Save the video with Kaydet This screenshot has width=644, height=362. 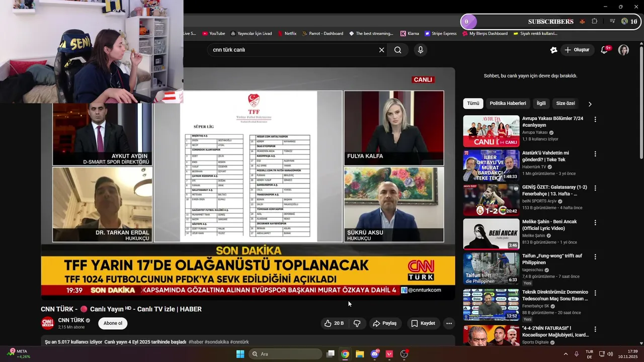click(x=423, y=323)
